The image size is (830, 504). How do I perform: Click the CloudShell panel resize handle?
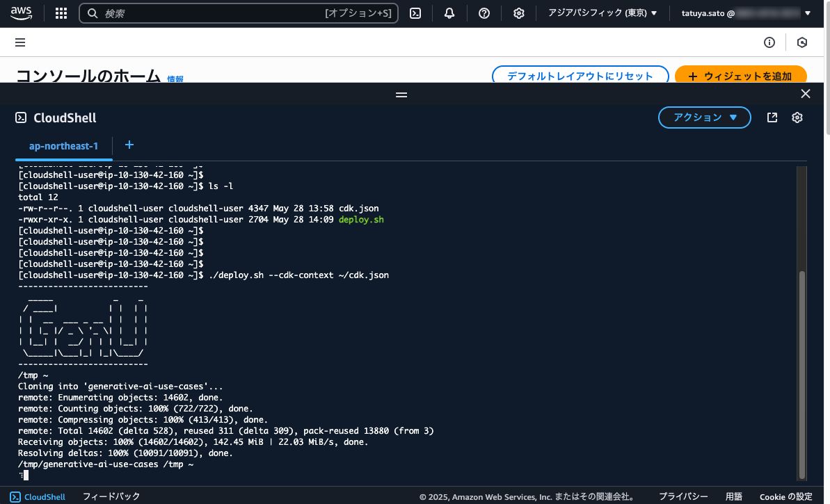click(x=401, y=95)
